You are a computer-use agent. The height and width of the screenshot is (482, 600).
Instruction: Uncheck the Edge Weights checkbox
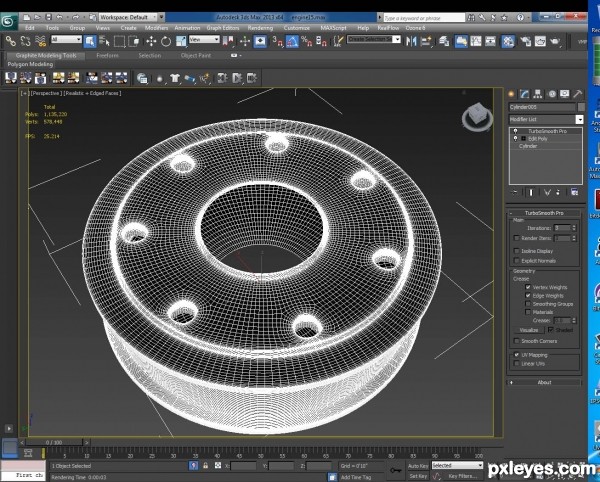coord(528,295)
